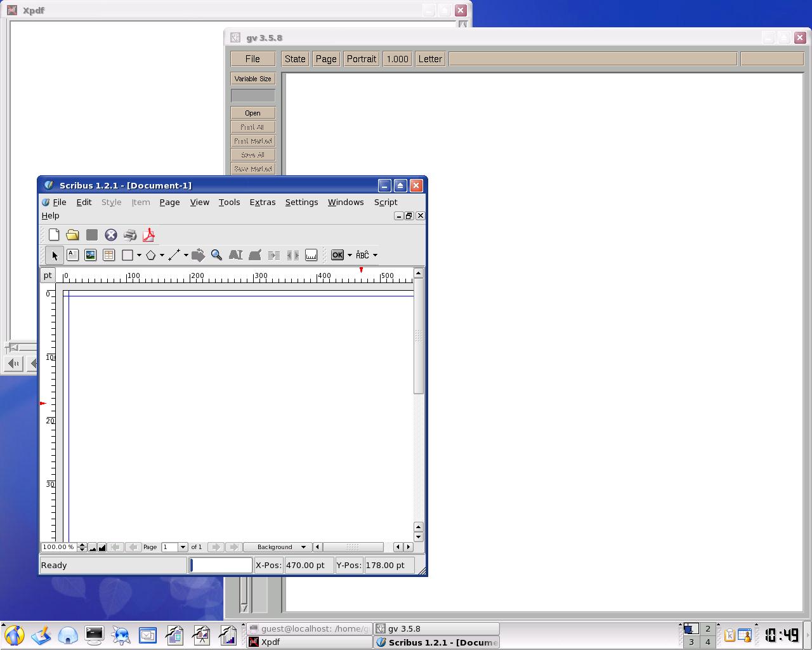Switch to the gv 3.5.8 taskbar entry
This screenshot has height=650, width=812.
click(436, 628)
